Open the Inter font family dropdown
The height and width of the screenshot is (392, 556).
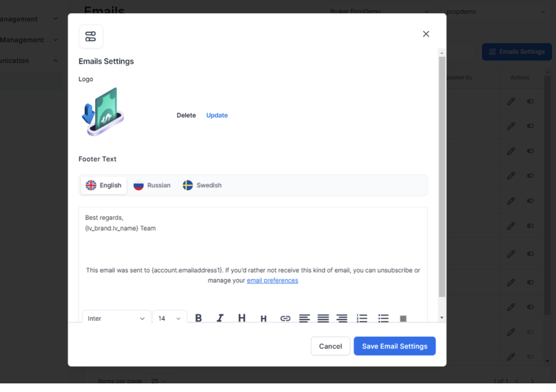coord(116,318)
